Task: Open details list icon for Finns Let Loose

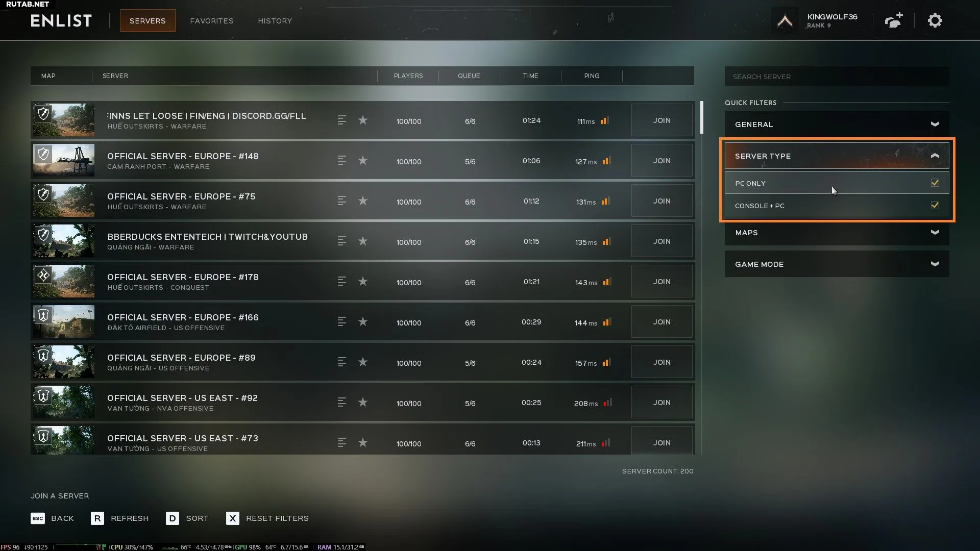Action: pyautogui.click(x=342, y=120)
